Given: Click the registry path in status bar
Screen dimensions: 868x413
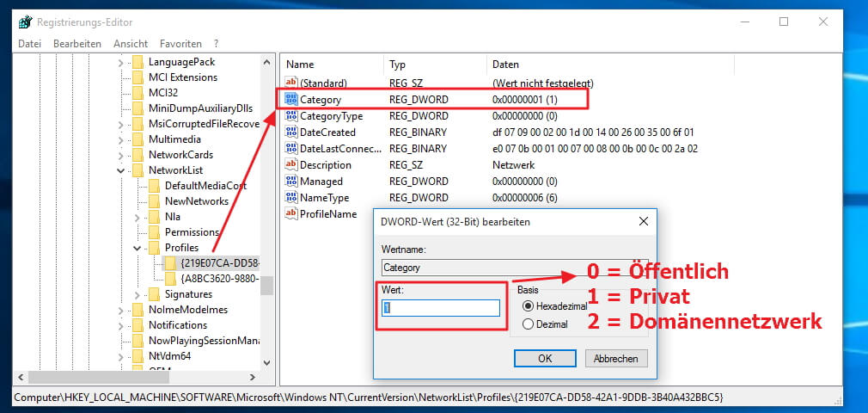Looking at the screenshot, I should pyautogui.click(x=368, y=398).
